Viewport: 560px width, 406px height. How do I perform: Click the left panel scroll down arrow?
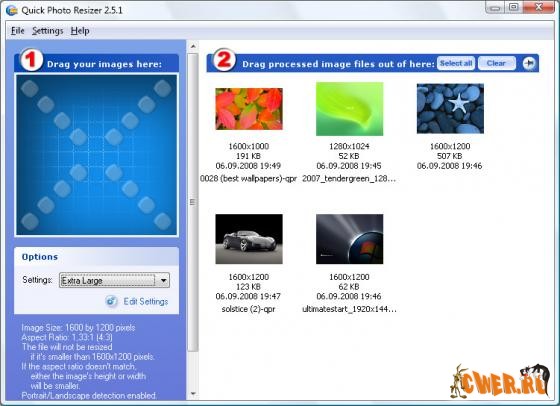click(x=193, y=394)
